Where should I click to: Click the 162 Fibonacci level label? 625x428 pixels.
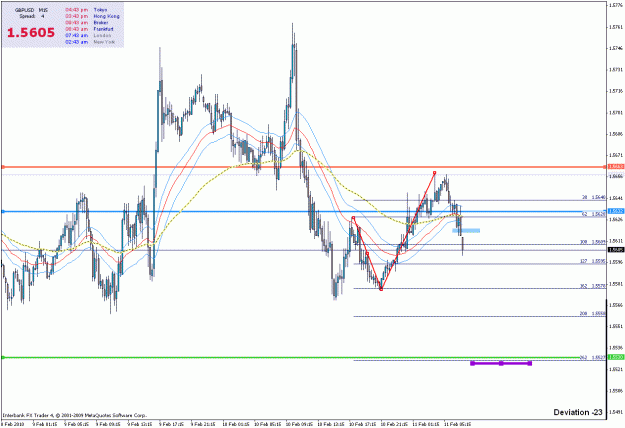(x=594, y=286)
